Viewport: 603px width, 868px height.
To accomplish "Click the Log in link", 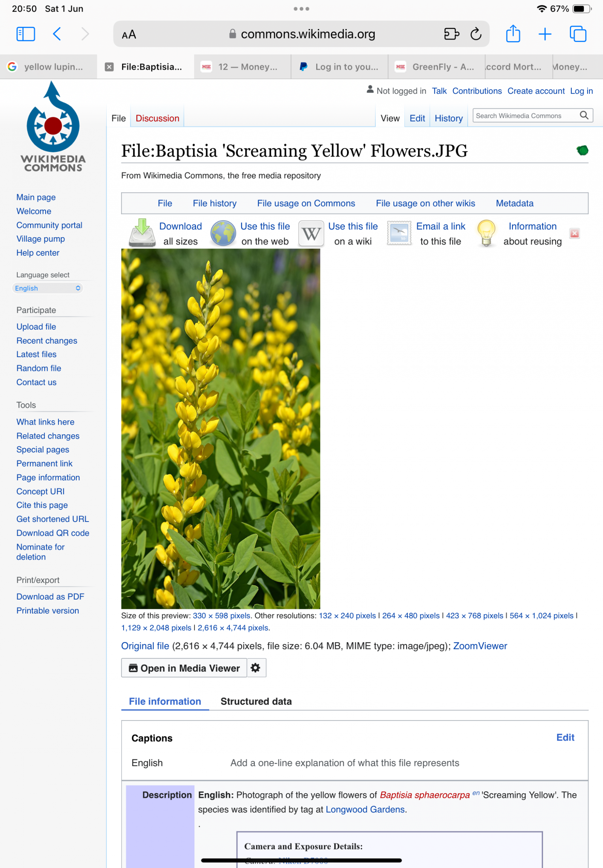I will [x=581, y=91].
